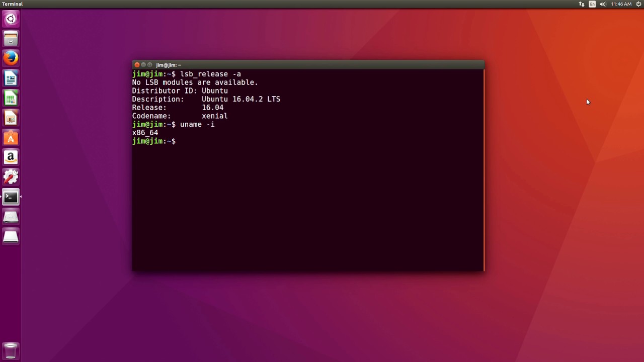
Task: Click the "Description:" label in the terminal
Action: pyautogui.click(x=158, y=99)
